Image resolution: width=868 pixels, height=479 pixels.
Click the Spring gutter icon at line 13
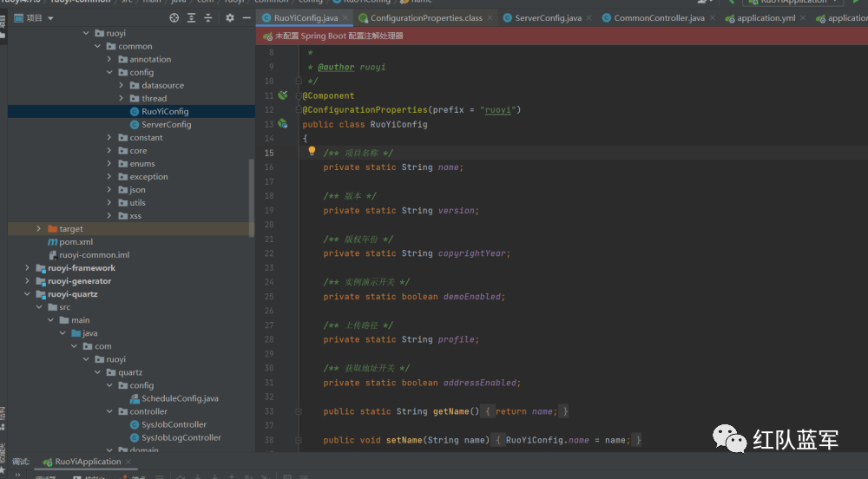pyautogui.click(x=283, y=124)
